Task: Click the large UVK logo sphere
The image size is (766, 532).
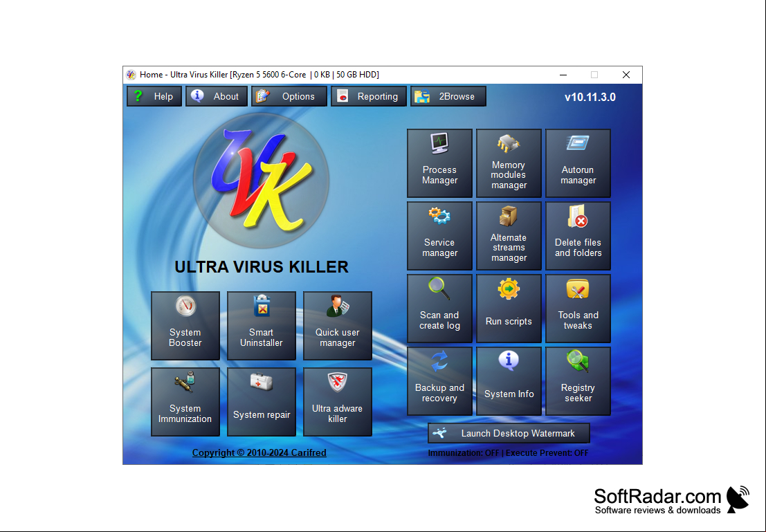Action: tap(262, 181)
